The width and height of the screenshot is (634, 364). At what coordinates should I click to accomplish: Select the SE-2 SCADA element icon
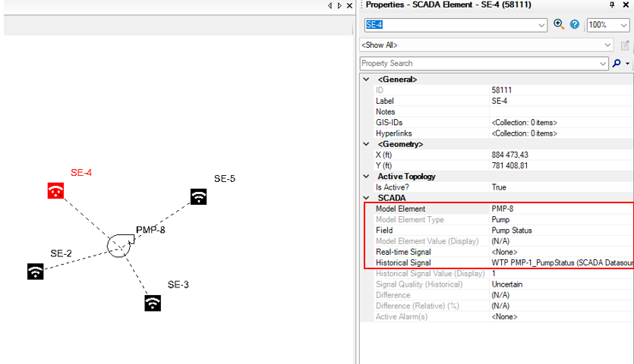pos(36,271)
